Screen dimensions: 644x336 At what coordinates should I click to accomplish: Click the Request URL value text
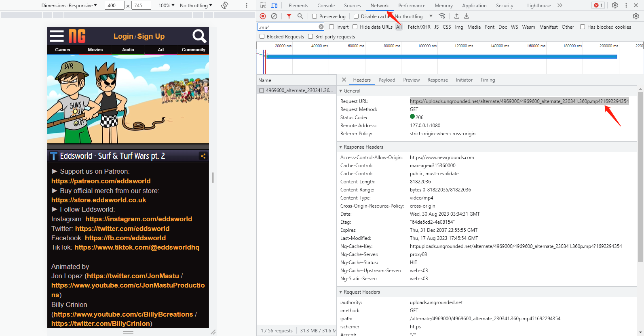pyautogui.click(x=519, y=101)
